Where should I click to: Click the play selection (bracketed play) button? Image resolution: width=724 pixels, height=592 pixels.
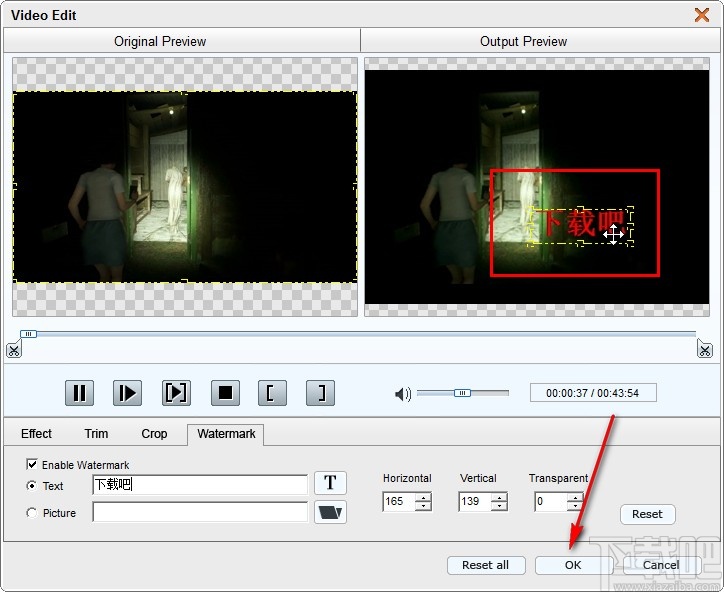(176, 393)
